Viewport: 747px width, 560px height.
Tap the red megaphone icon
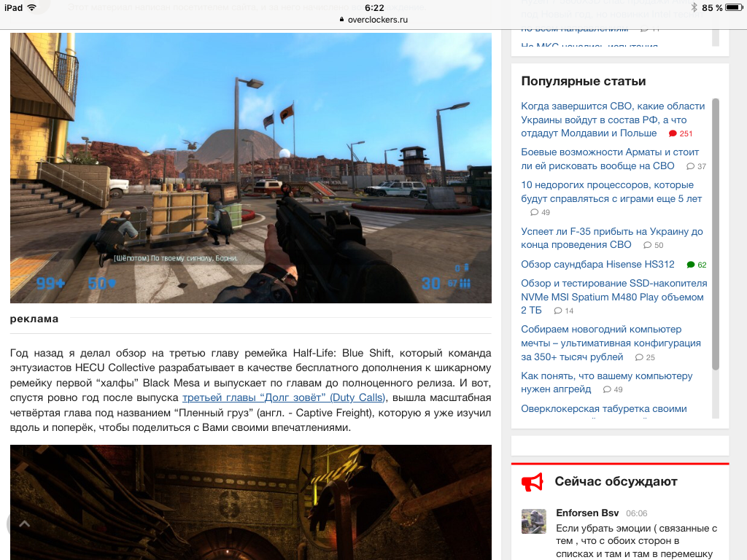[532, 482]
